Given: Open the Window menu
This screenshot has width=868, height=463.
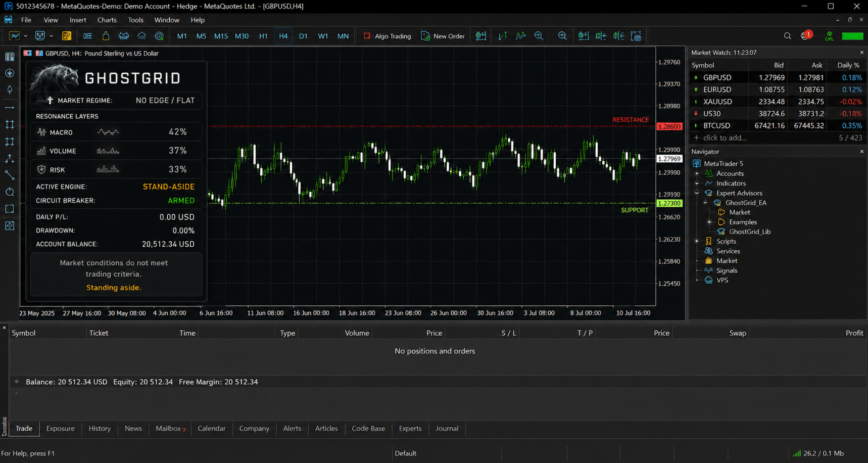Looking at the screenshot, I should [167, 20].
